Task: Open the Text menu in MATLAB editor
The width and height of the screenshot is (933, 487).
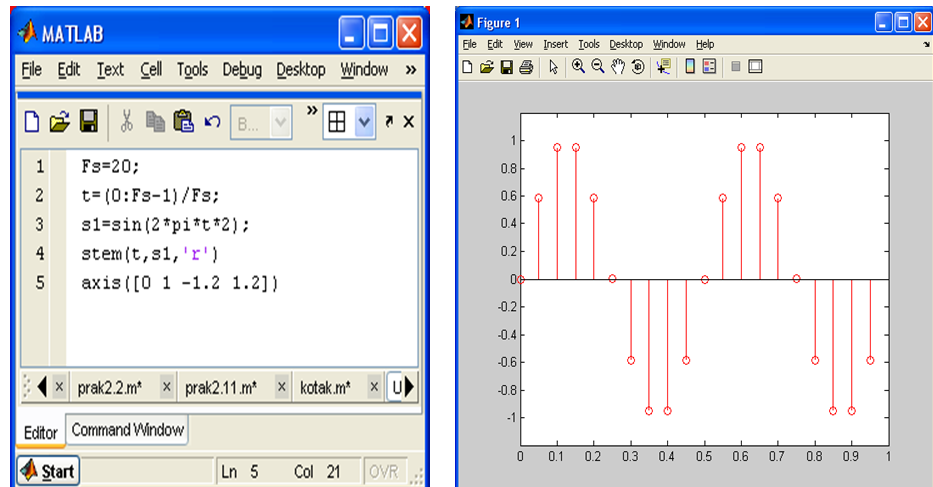Action: [x=110, y=70]
